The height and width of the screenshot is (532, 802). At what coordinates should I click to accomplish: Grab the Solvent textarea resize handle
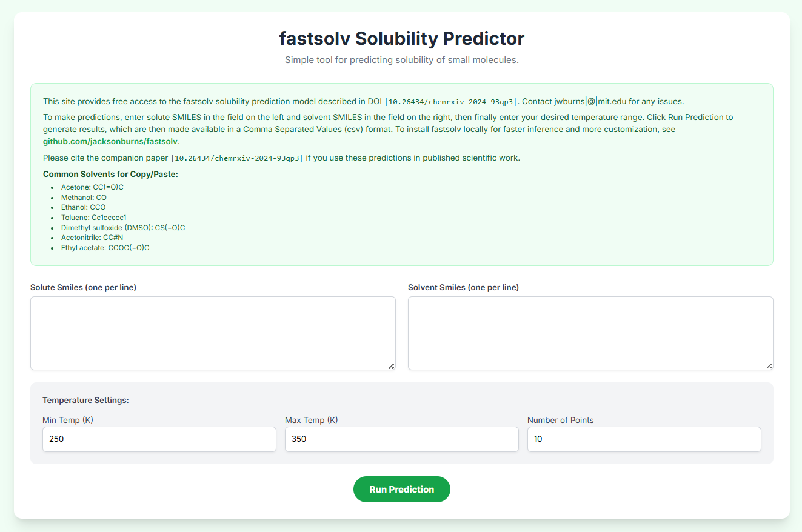click(769, 366)
